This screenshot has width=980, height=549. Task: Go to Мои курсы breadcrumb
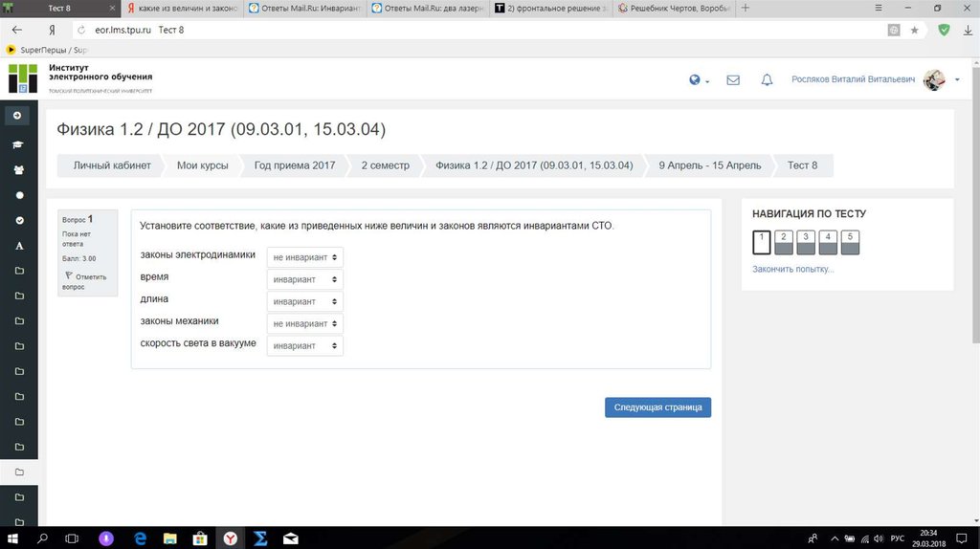[203, 165]
